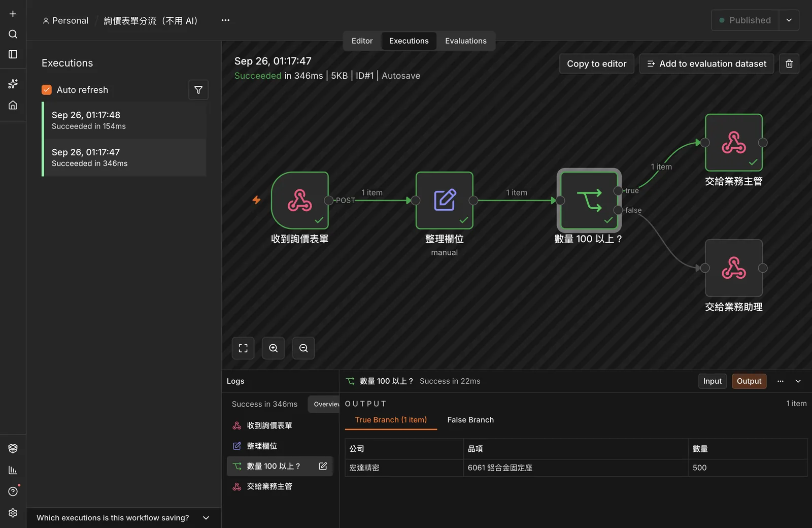Viewport: 812px width, 528px height.
Task: Switch to the Evaluations tab
Action: click(466, 41)
